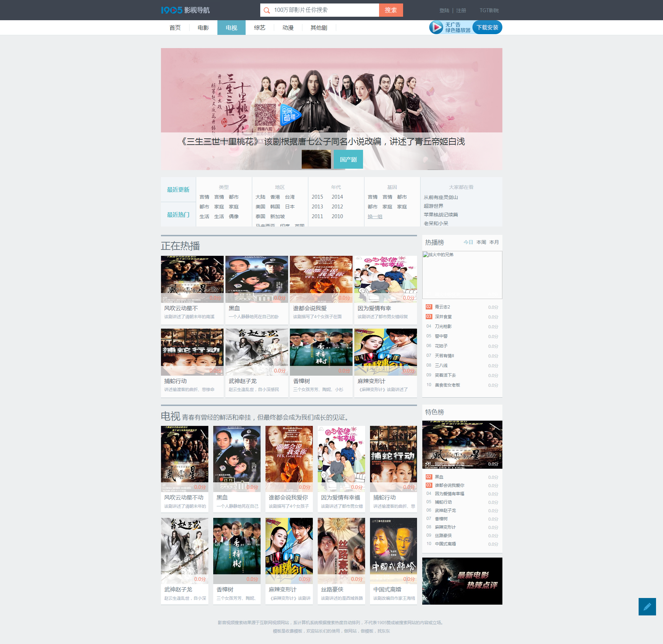Go to the 其他剧 nav item
Screen dimensions: 663x644
(x=319, y=28)
